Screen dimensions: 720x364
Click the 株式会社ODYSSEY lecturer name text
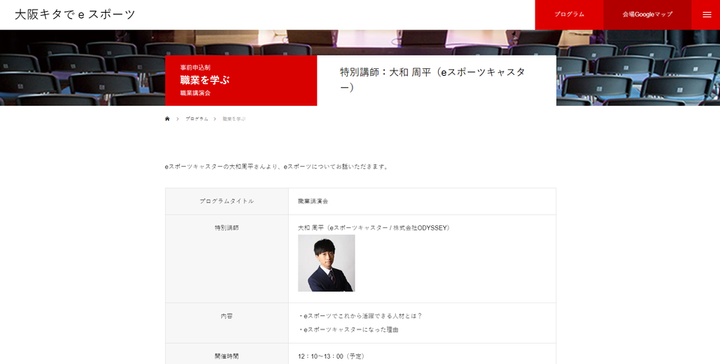coord(374,228)
